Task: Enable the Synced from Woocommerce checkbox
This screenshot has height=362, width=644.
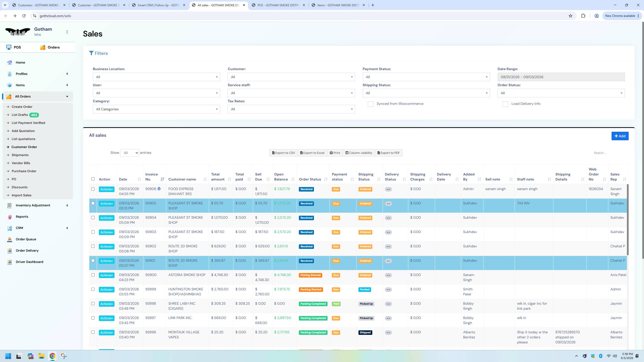Action: click(x=370, y=104)
